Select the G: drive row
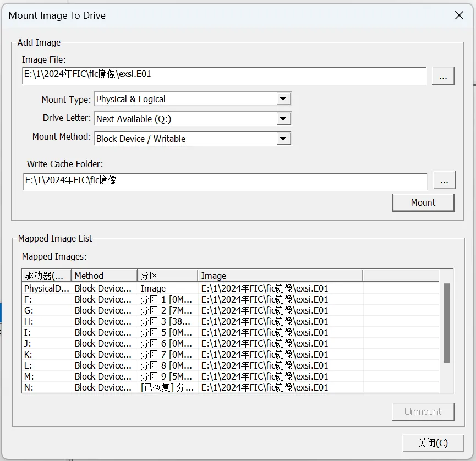Viewport: 476px width, 461px height. 231,310
